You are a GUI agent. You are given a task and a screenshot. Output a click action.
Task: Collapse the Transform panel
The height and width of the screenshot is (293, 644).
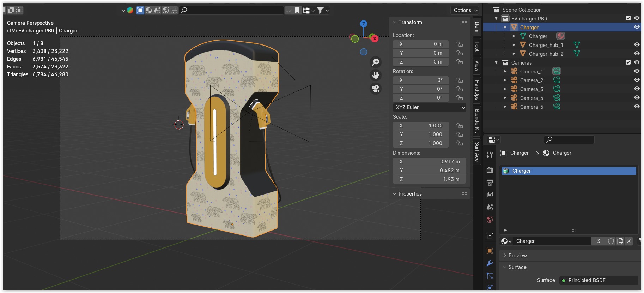395,22
